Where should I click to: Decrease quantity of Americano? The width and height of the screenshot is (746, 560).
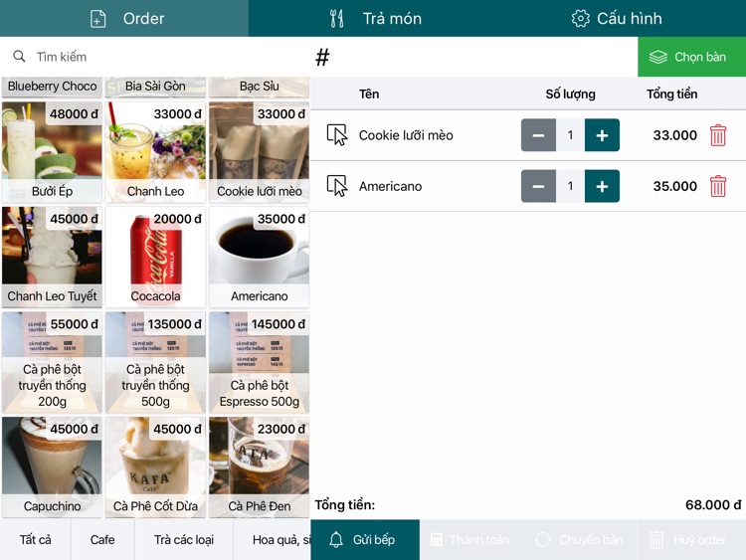(538, 186)
